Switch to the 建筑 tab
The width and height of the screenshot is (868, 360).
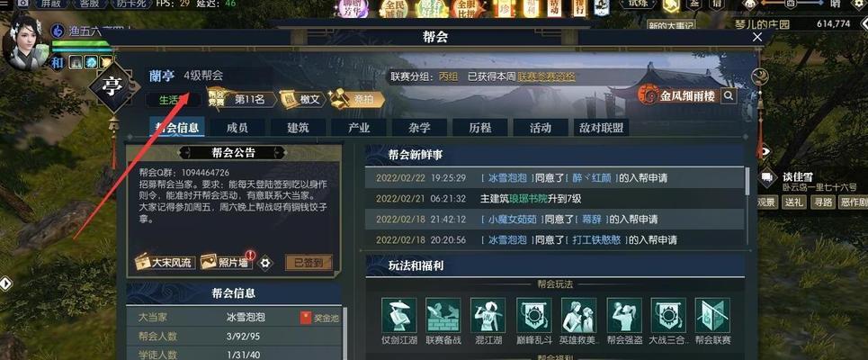point(298,128)
